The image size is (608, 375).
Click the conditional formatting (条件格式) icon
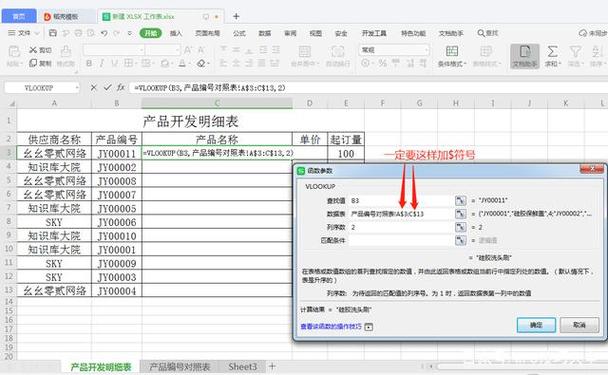(452, 51)
